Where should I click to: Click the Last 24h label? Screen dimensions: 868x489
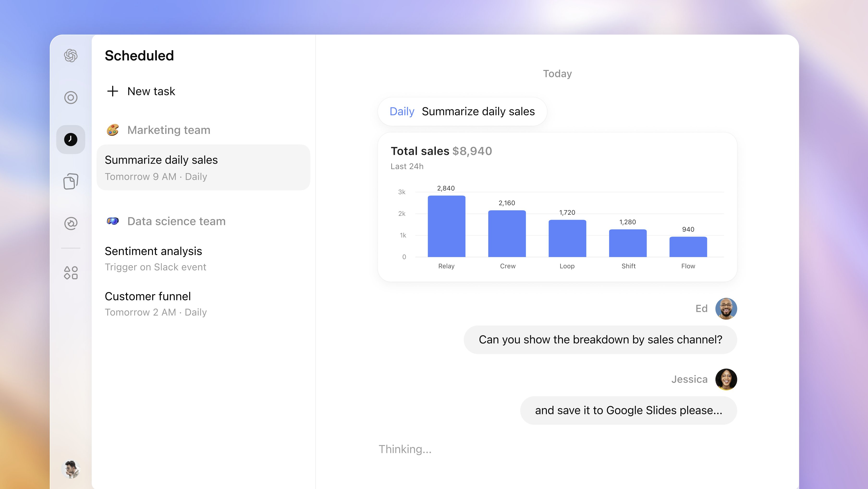click(407, 166)
